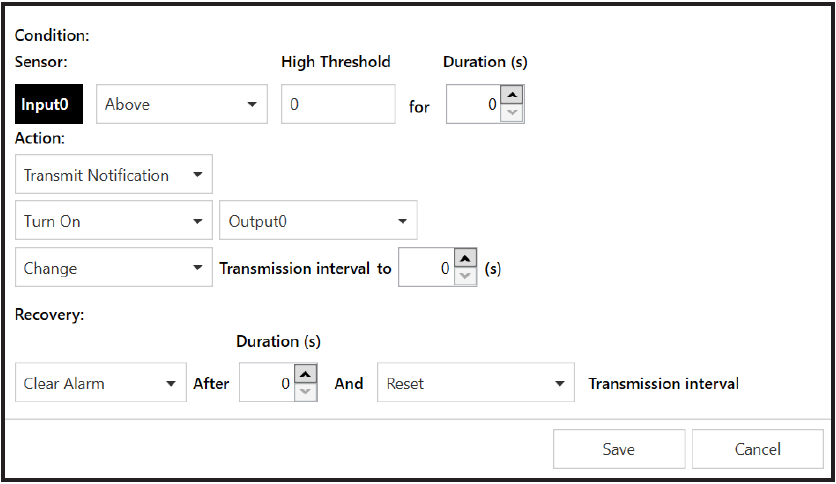836x484 pixels.
Task: Expand the Clear Alarm recovery dropdown
Action: [x=101, y=383]
